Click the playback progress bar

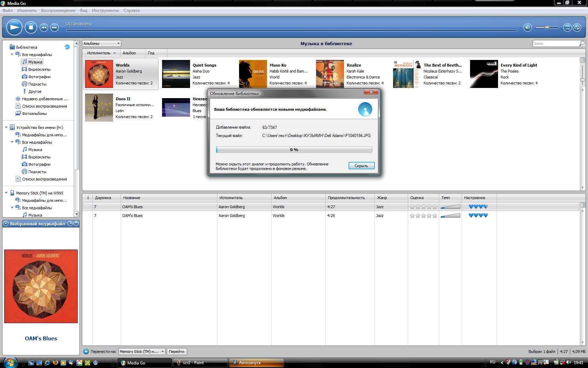tap(291, 30)
